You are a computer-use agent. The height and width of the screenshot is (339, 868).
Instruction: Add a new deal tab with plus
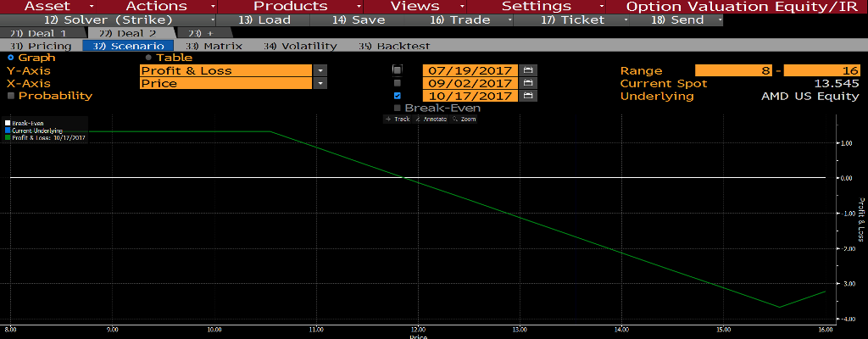coord(200,33)
